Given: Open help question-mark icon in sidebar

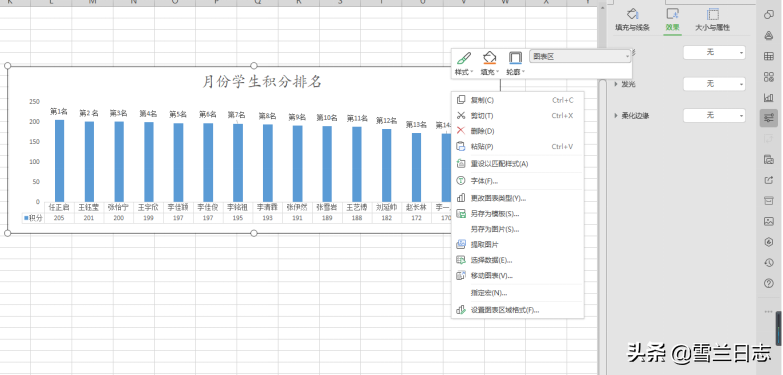Looking at the screenshot, I should (x=769, y=284).
